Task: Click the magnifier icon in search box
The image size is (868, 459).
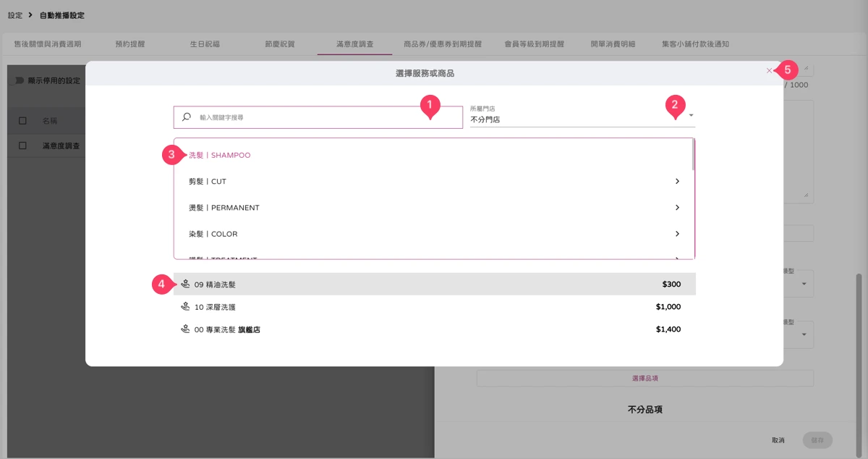Action: click(187, 117)
